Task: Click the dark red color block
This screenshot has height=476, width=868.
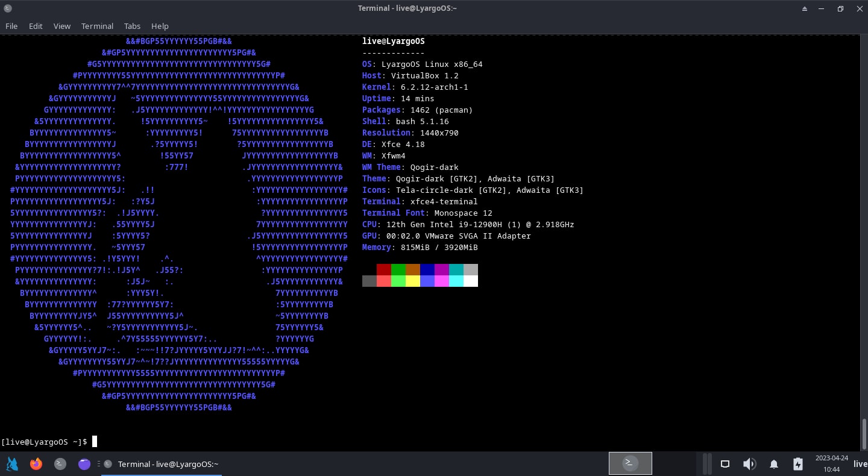Action: (384, 269)
